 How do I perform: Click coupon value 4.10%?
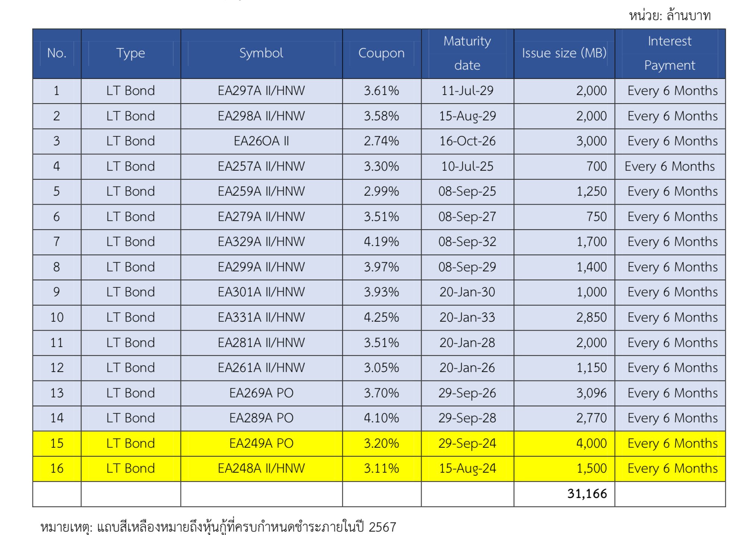[382, 418]
